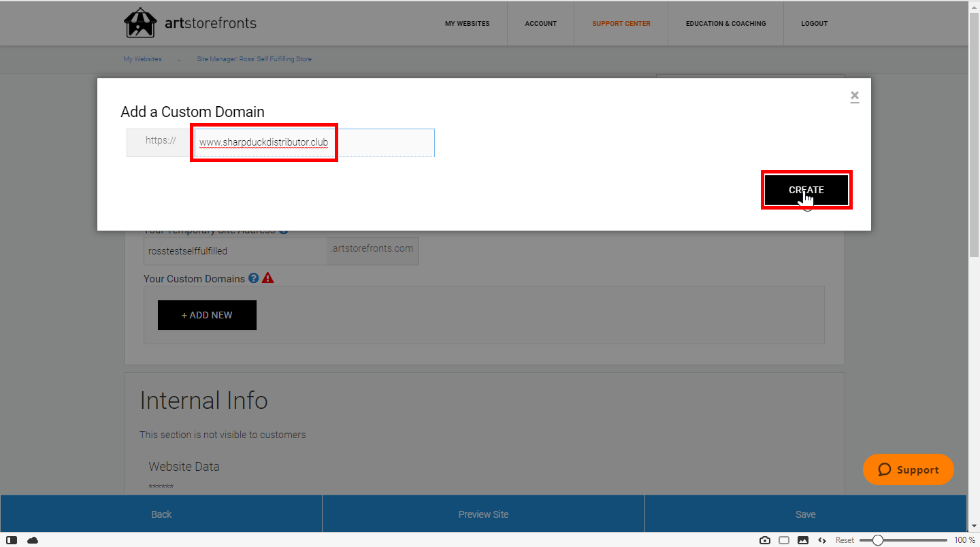The width and height of the screenshot is (980, 547).
Task: Click the zoom slider in status bar
Action: (903, 540)
